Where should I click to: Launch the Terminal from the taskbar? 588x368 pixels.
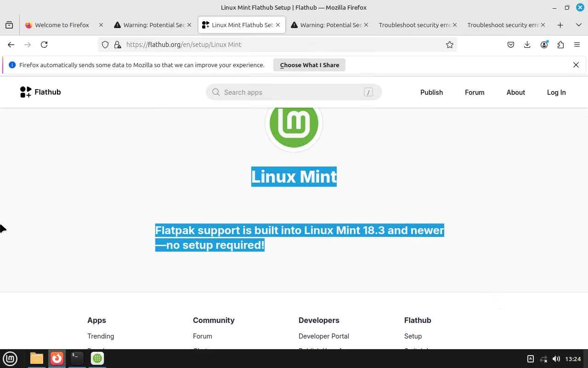(77, 358)
